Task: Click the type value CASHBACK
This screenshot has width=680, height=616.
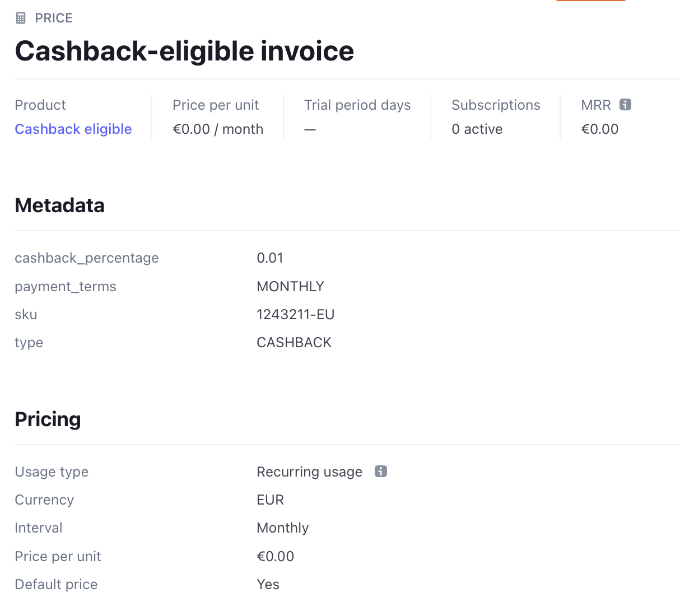Action: coord(294,342)
